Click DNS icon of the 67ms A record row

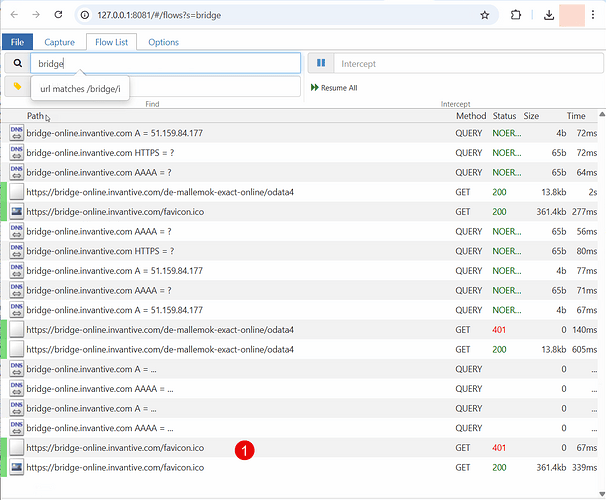click(x=17, y=310)
